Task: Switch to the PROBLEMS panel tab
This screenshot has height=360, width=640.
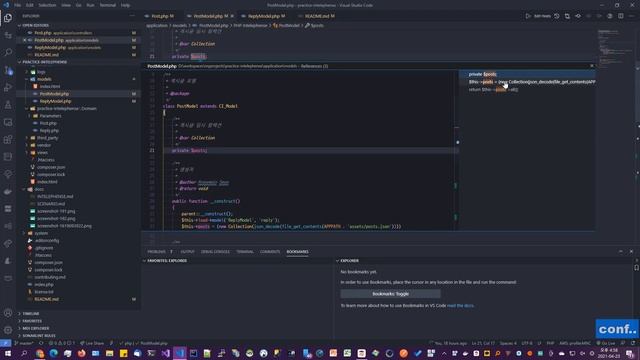Action: click(x=156, y=251)
